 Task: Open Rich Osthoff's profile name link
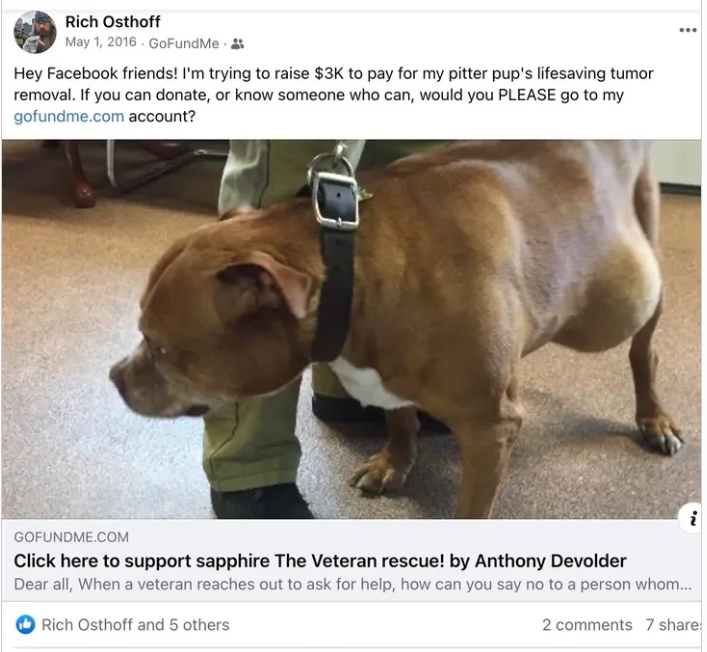112,22
